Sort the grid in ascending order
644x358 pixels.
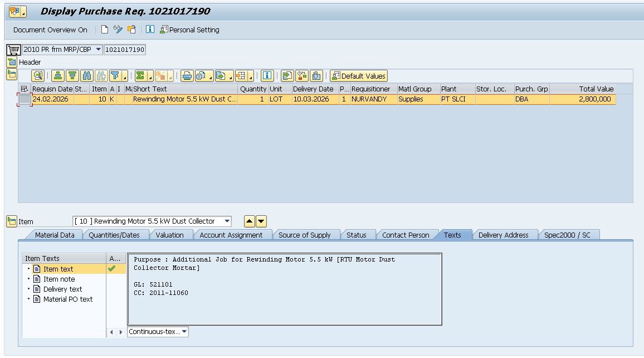(x=57, y=76)
